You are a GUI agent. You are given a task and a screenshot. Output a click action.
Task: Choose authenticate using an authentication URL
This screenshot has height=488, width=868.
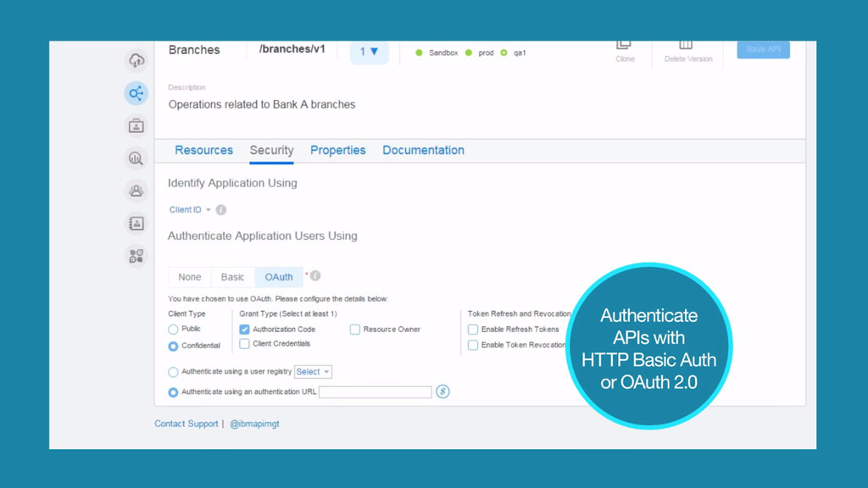pos(173,391)
